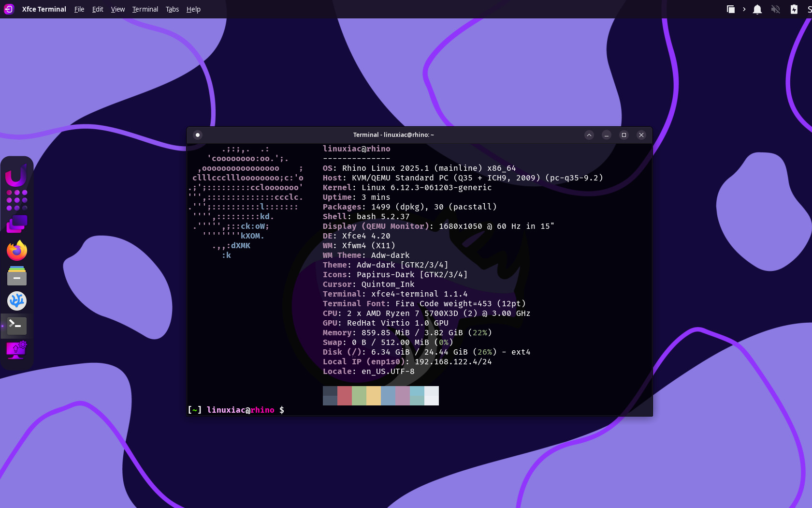Open the stacked purple windows switcher in the dock
This screenshot has width=812, height=508.
[17, 224]
